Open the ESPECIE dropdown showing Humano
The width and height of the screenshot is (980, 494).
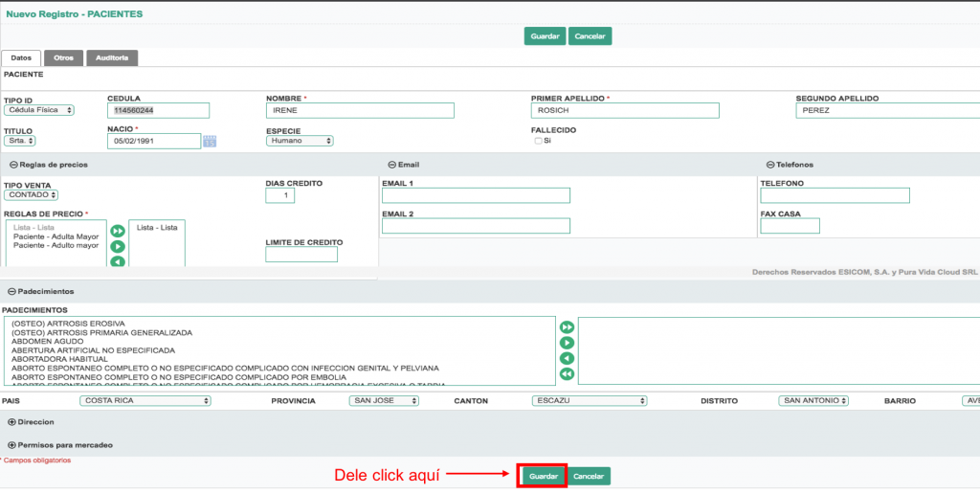tap(300, 141)
